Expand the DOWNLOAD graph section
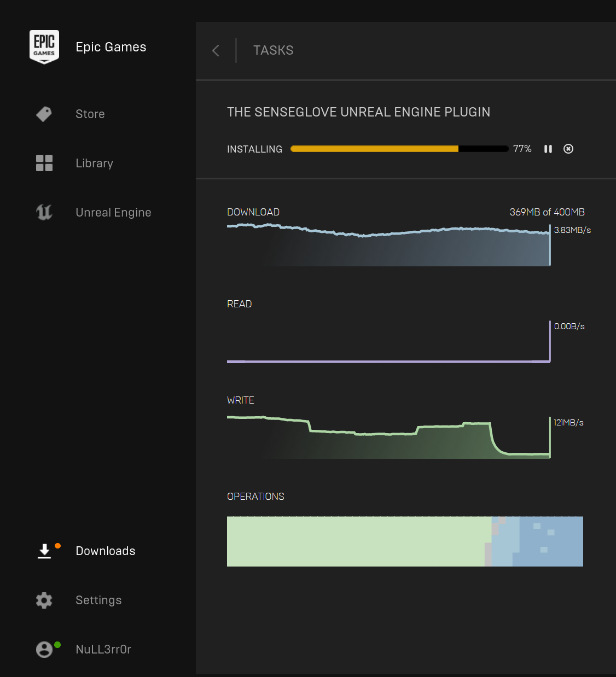616x677 pixels. (x=253, y=212)
